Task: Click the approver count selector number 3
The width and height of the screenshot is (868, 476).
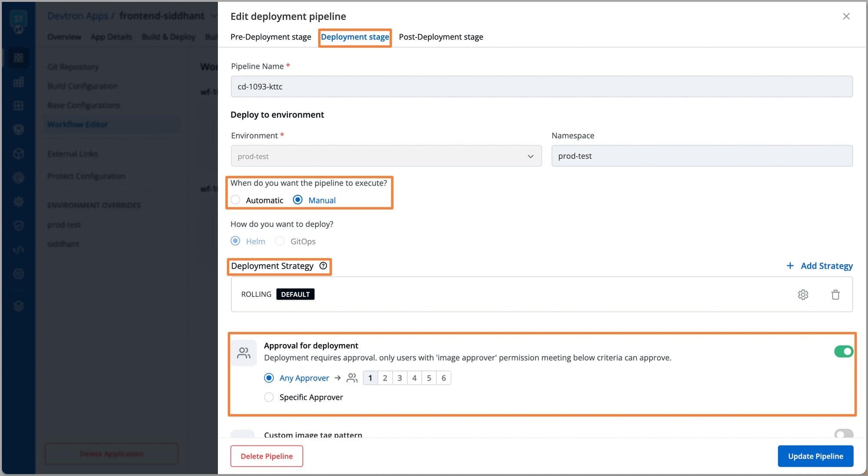Action: tap(400, 378)
